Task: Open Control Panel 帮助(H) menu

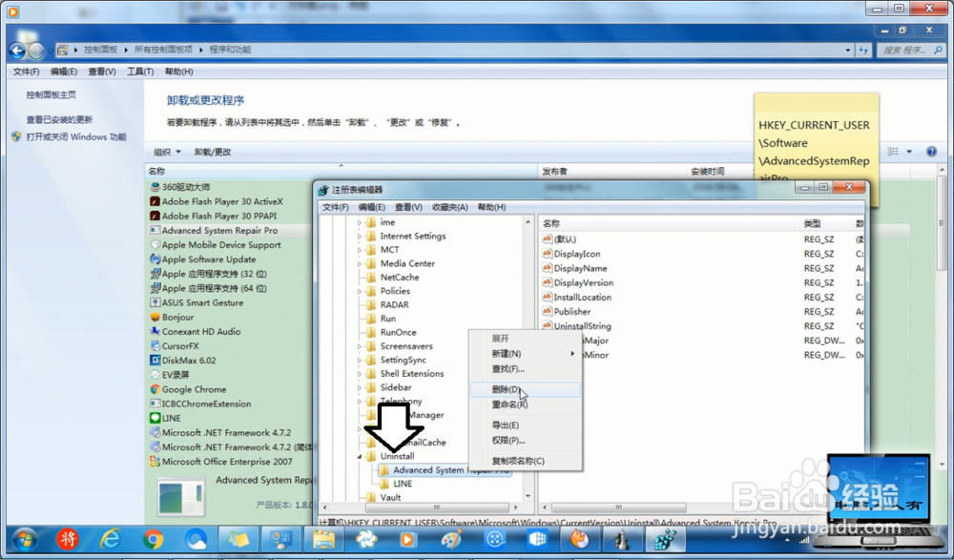Action: tap(179, 72)
